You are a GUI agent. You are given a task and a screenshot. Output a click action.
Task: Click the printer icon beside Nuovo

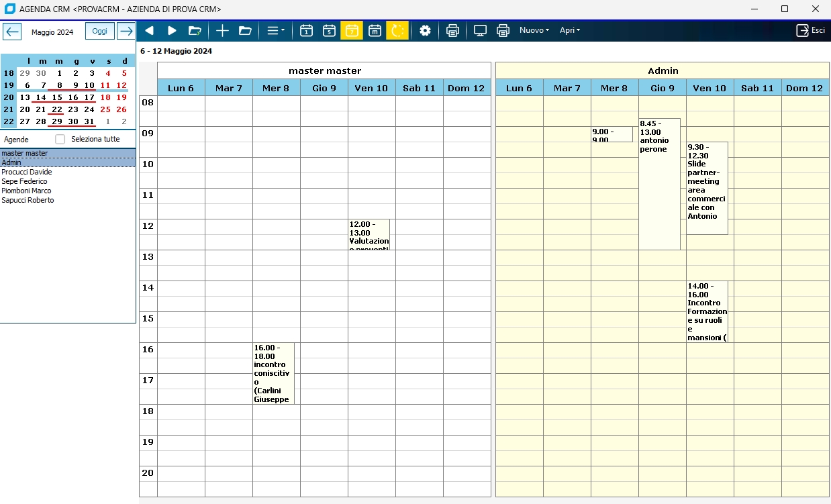click(x=503, y=30)
